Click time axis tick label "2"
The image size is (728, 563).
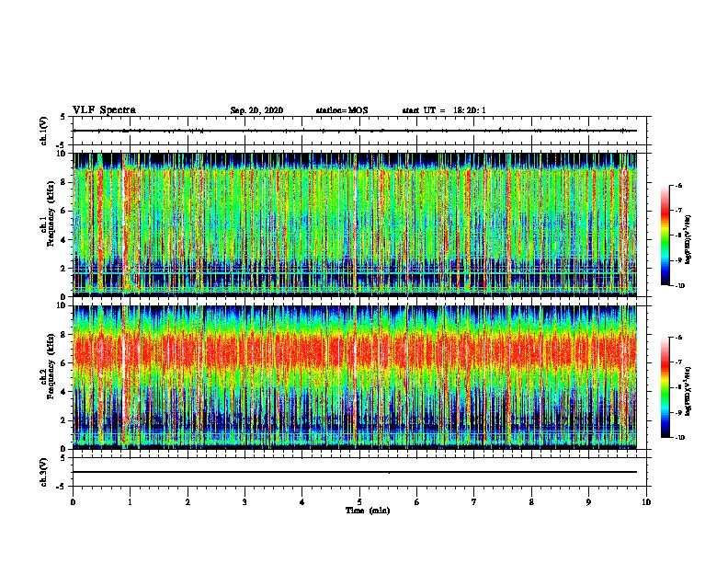[x=188, y=502]
